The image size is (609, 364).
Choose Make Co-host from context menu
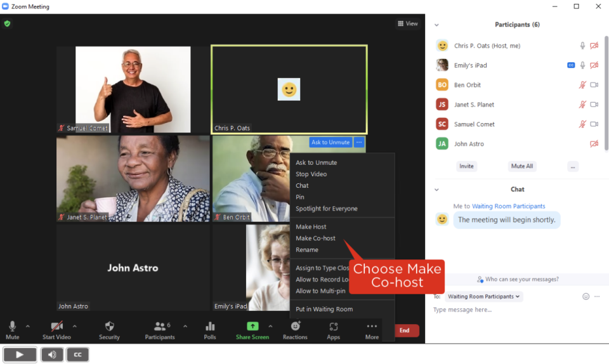click(x=315, y=238)
